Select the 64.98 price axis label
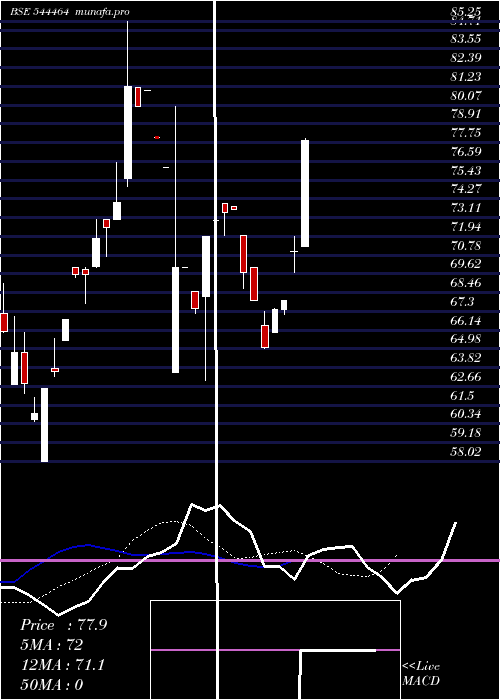This screenshot has height=700, width=500. [466, 339]
